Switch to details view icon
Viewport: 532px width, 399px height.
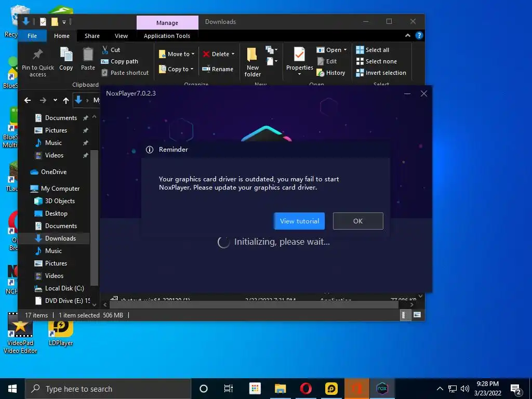click(404, 315)
